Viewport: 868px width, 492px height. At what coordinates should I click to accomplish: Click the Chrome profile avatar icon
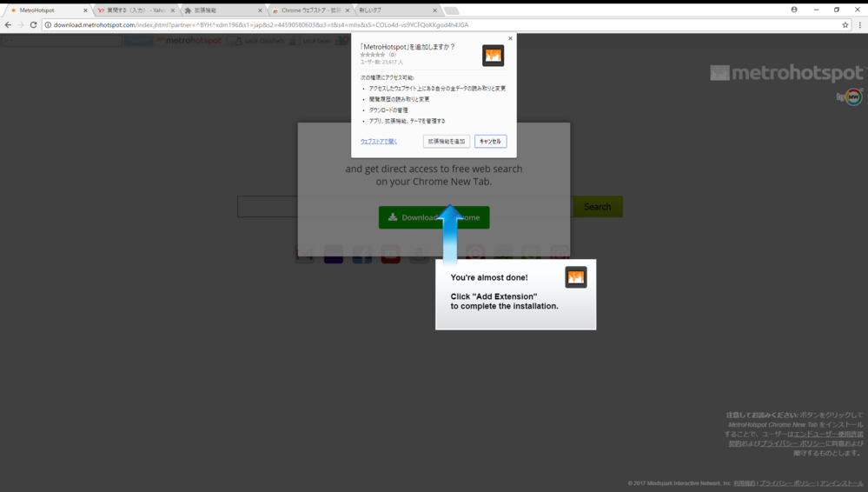(794, 10)
